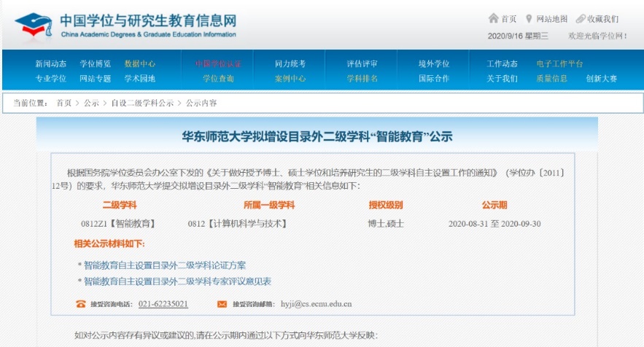Click the 所属一级学科 column heading
This screenshot has height=347, width=644.
click(269, 205)
